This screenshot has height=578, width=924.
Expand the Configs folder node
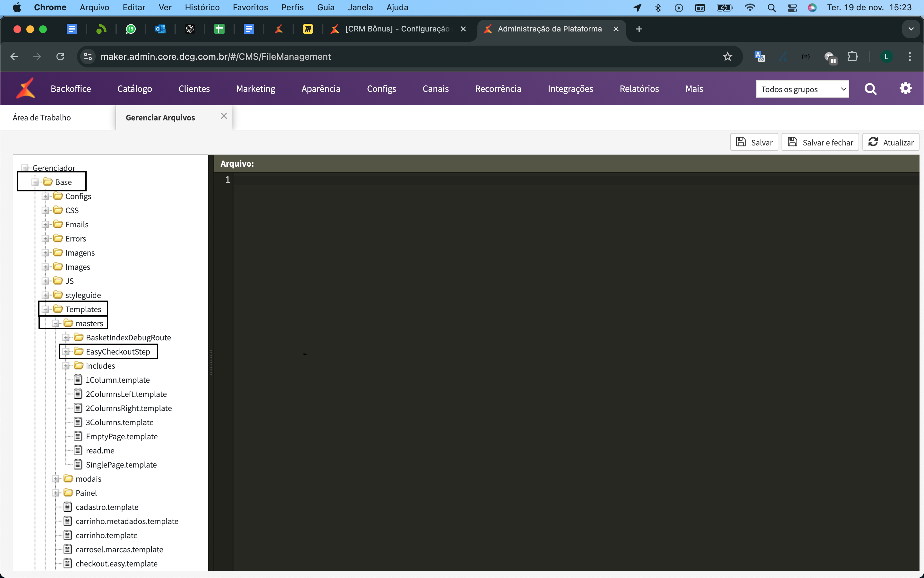[x=46, y=197]
